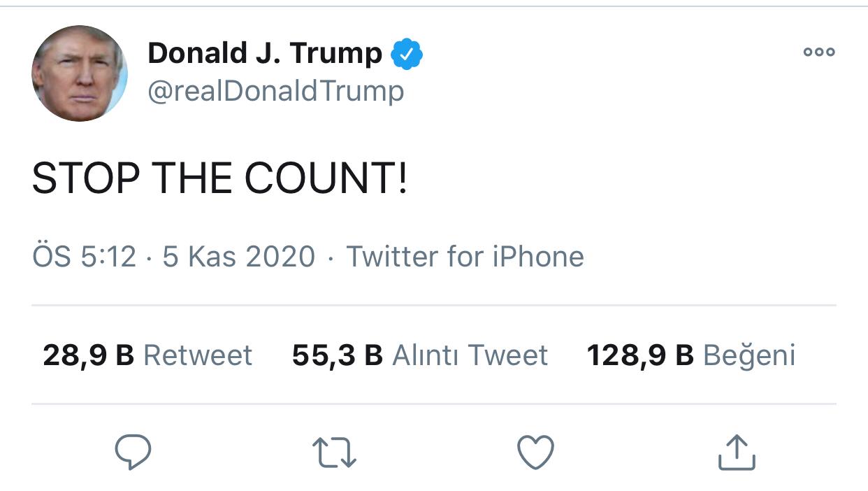The image size is (868, 491).
Task: Click the period in tweet metadata before Twitter
Action: (x=331, y=258)
